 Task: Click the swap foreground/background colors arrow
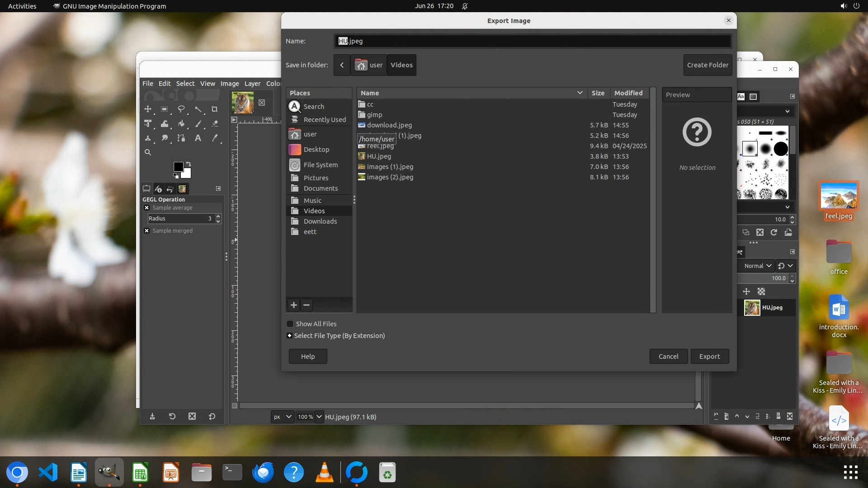189,164
